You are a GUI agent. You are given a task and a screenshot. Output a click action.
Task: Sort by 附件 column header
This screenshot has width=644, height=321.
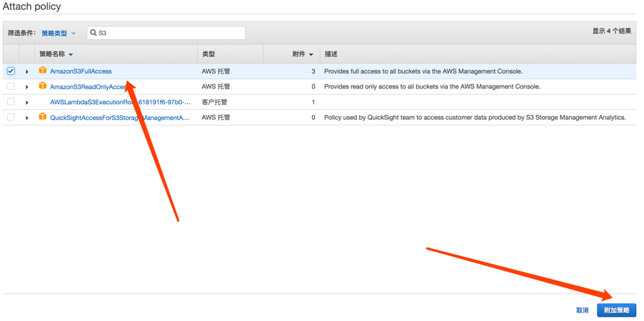(x=303, y=54)
